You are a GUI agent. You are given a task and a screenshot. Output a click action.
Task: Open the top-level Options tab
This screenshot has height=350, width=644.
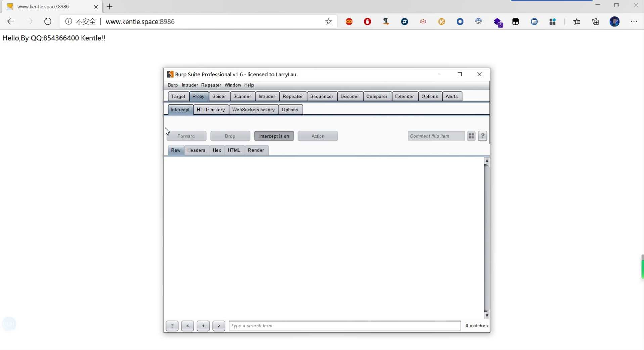[x=430, y=96]
